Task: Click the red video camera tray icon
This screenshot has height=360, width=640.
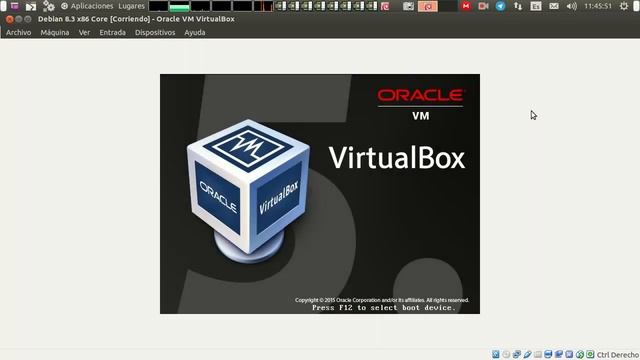Action: pos(483,6)
